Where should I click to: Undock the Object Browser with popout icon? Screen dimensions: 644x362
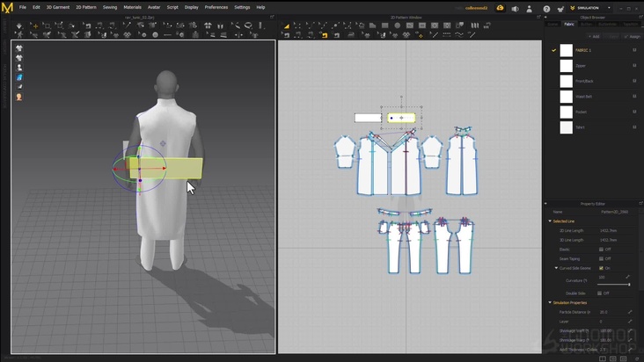pyautogui.click(x=640, y=18)
